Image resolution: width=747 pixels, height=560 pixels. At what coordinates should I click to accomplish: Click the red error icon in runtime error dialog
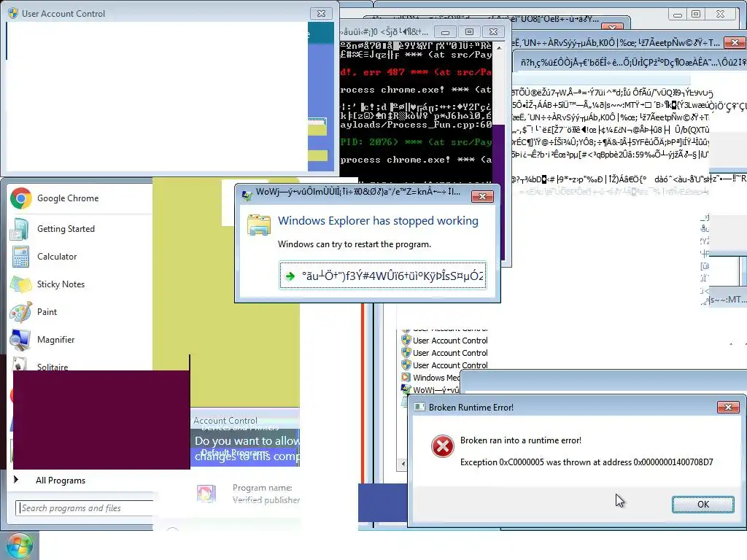[443, 446]
